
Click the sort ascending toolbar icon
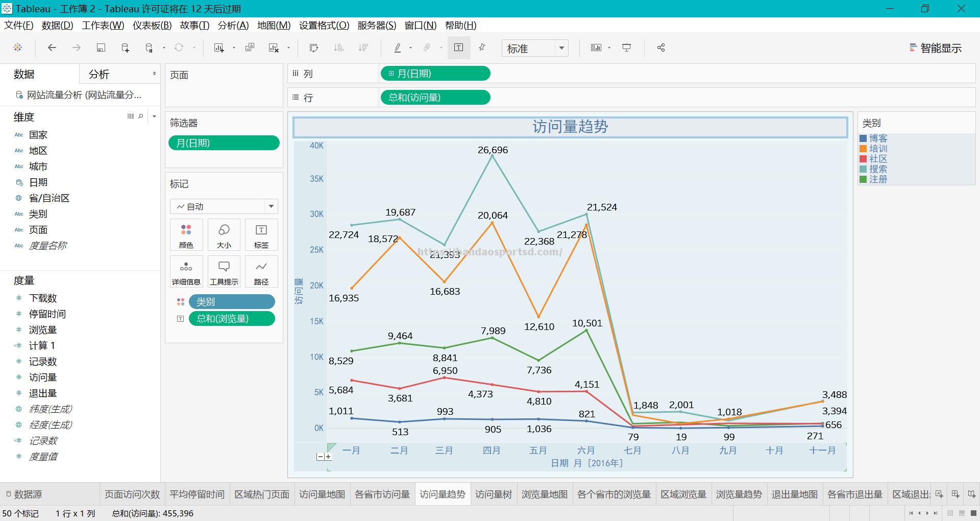[x=338, y=48]
